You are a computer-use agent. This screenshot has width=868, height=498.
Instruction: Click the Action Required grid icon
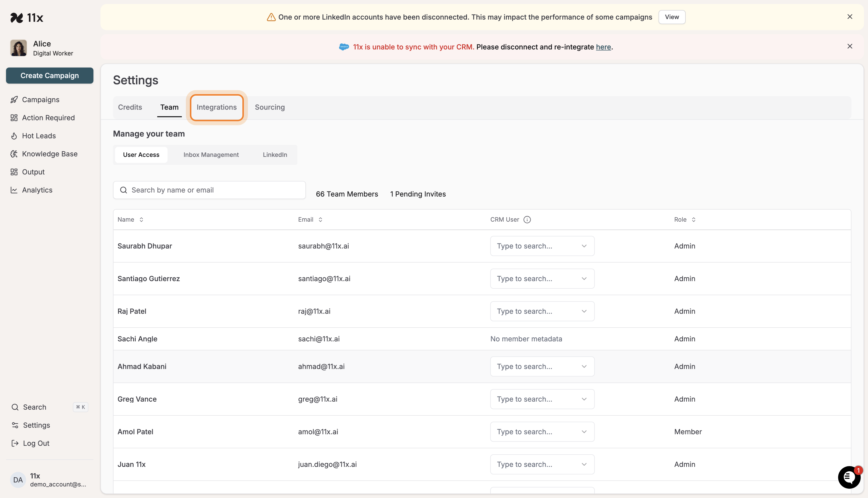pos(14,118)
